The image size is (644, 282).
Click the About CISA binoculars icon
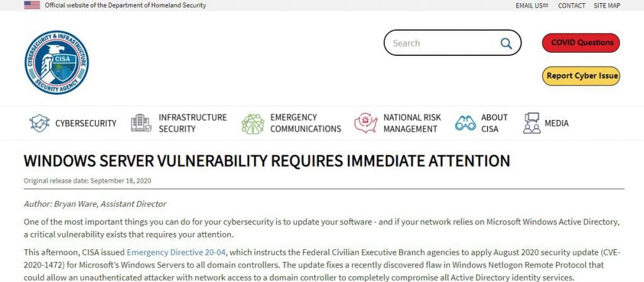pyautogui.click(x=465, y=123)
